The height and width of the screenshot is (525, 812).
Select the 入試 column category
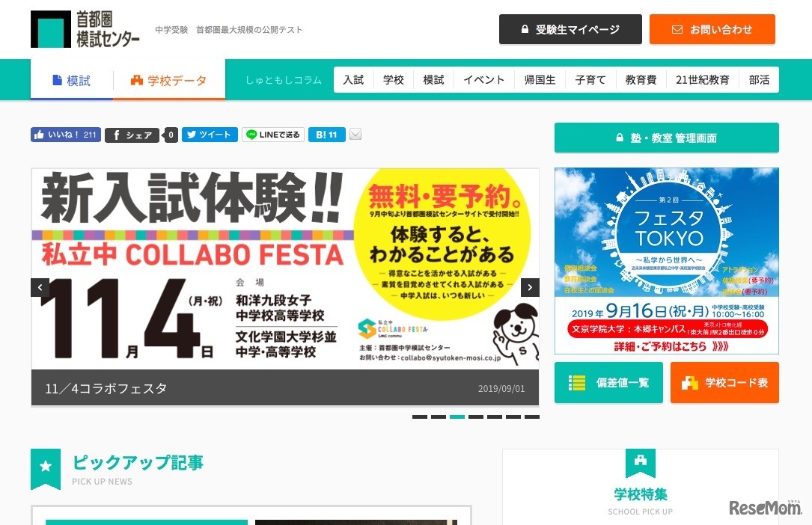coord(354,80)
